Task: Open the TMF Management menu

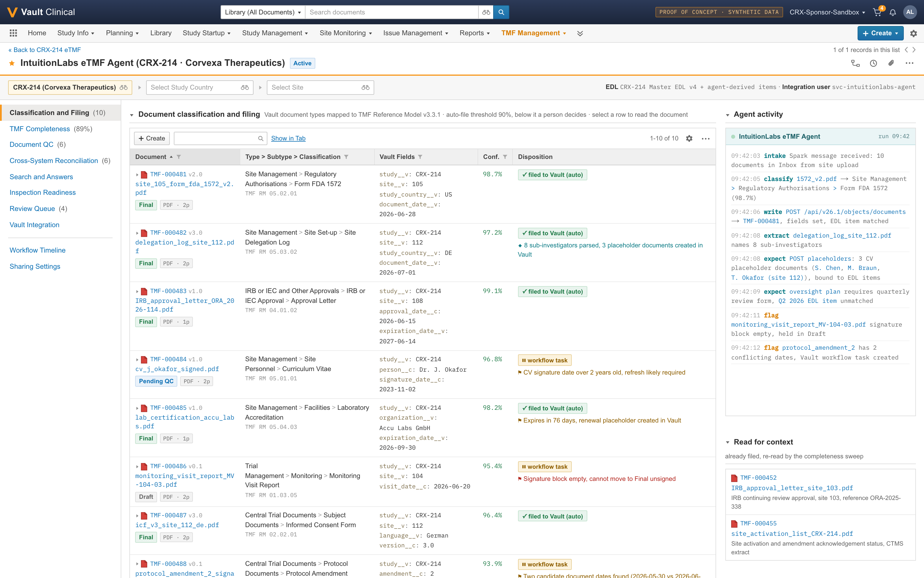Action: click(x=533, y=33)
